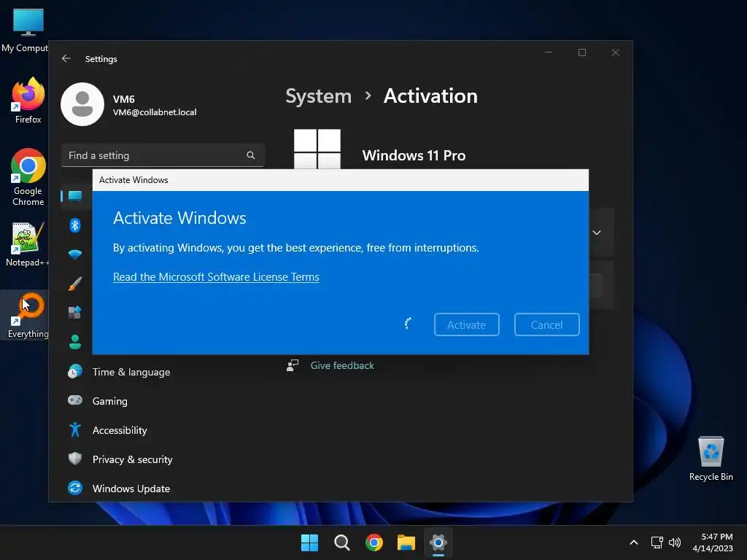Click System in the breadcrumb
The image size is (747, 560).
tap(318, 96)
